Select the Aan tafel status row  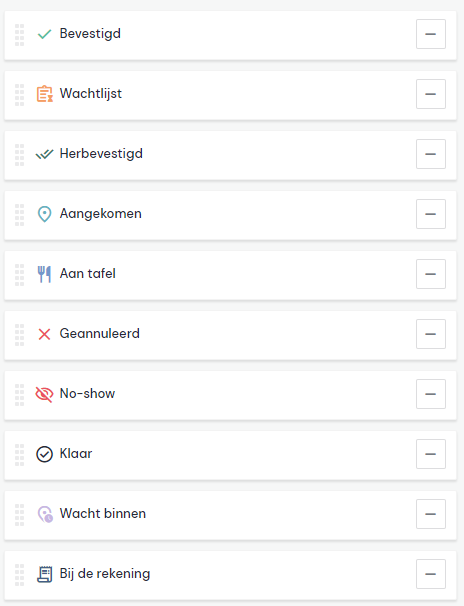tap(230, 275)
